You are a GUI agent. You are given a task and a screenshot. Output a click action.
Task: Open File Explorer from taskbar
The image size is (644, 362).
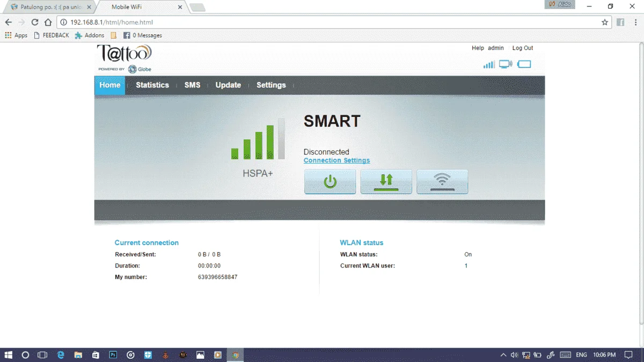coord(78,355)
